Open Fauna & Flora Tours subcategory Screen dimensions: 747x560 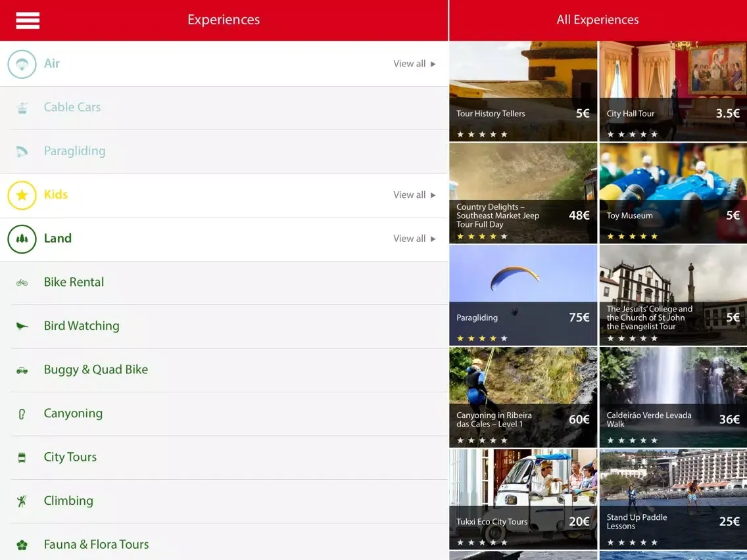click(x=224, y=542)
